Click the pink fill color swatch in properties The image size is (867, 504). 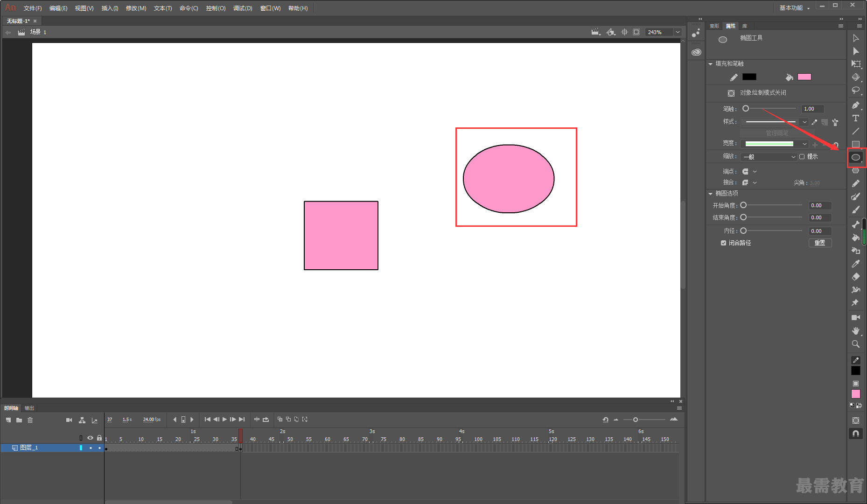(x=804, y=77)
